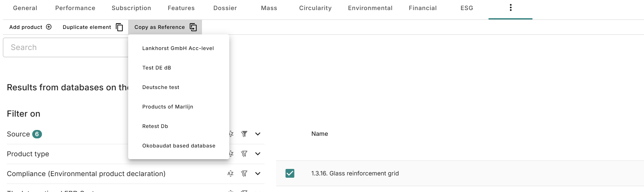Click the plus circle icon beside Add product
This screenshot has width=644, height=192.
click(x=49, y=27)
